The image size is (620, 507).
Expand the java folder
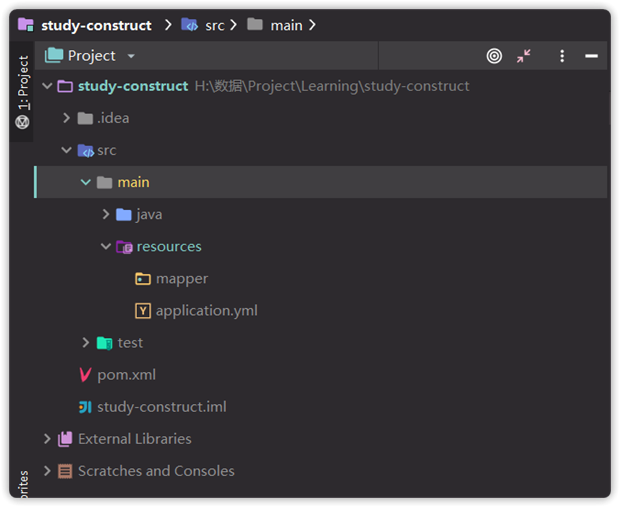coord(105,214)
